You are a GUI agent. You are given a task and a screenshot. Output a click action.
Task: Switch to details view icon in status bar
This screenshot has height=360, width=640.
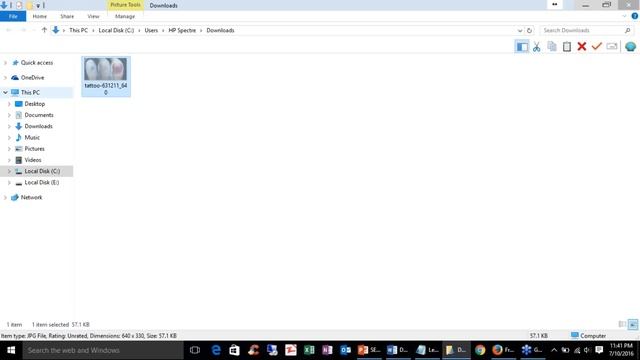pos(622,324)
